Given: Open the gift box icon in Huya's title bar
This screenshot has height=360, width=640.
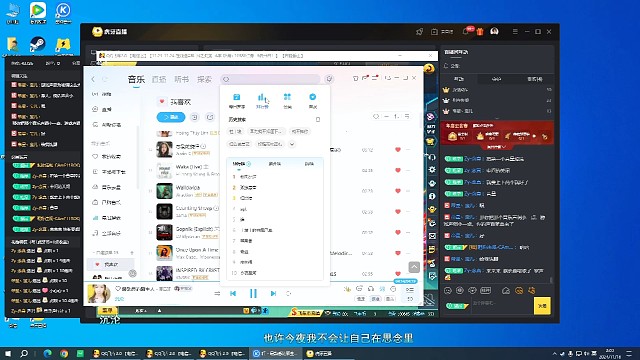Looking at the screenshot, I should pos(480,31).
